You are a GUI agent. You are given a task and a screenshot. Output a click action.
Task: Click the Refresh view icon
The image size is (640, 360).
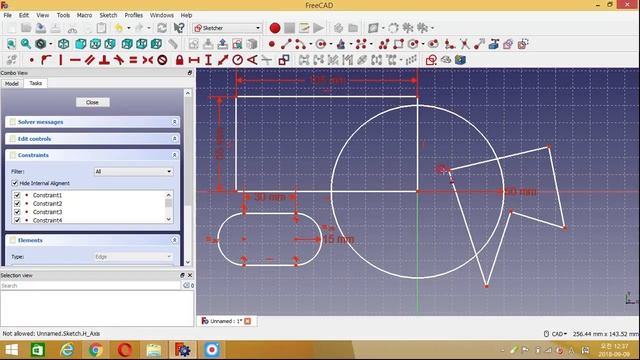162,28
